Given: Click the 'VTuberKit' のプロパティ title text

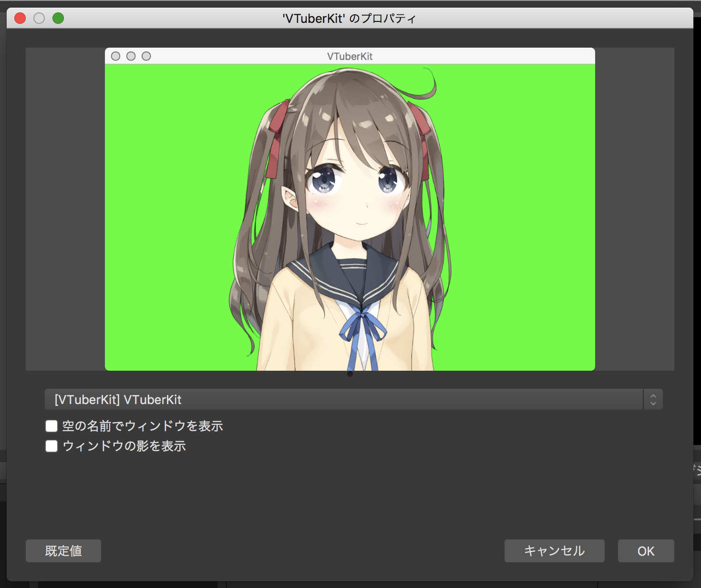Looking at the screenshot, I should 350,19.
